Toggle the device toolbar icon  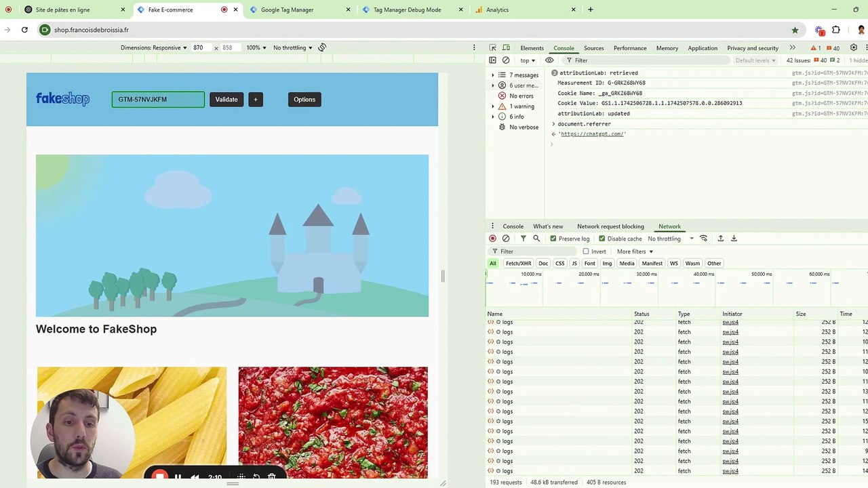click(505, 48)
